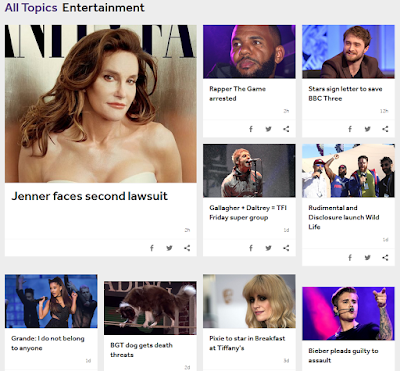Open headline Jenner faces second lawsuit

89,196
